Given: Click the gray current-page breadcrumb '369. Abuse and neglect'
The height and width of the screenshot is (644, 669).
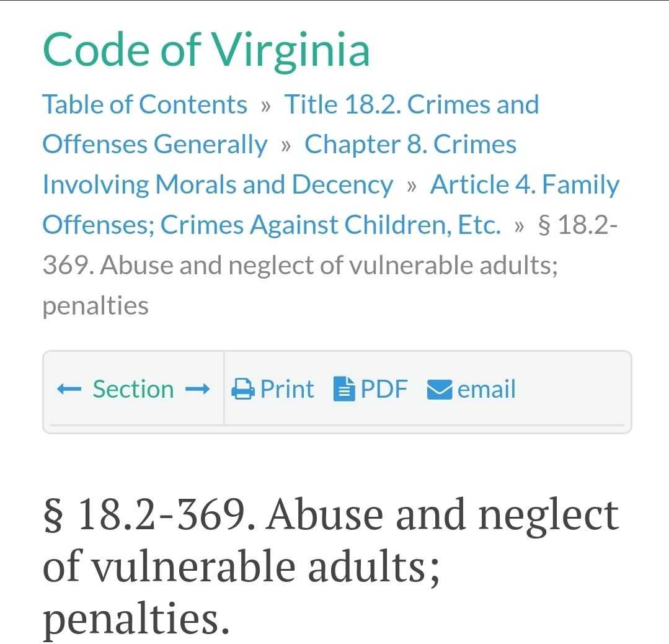Looking at the screenshot, I should point(300,266).
